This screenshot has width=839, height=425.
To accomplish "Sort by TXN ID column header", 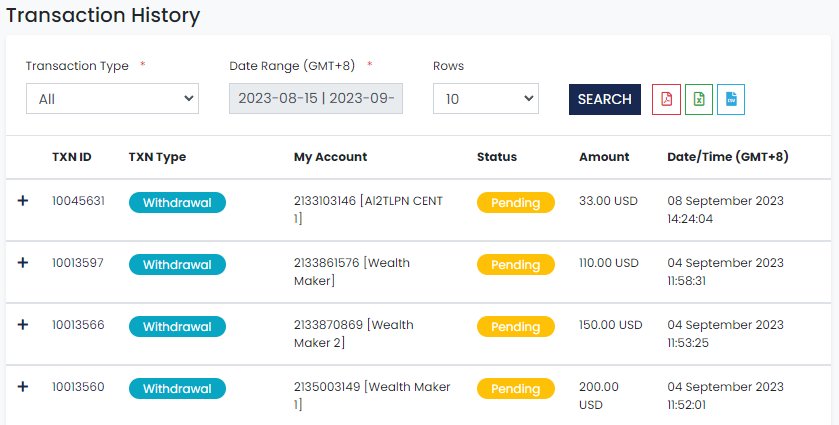I will [x=72, y=157].
